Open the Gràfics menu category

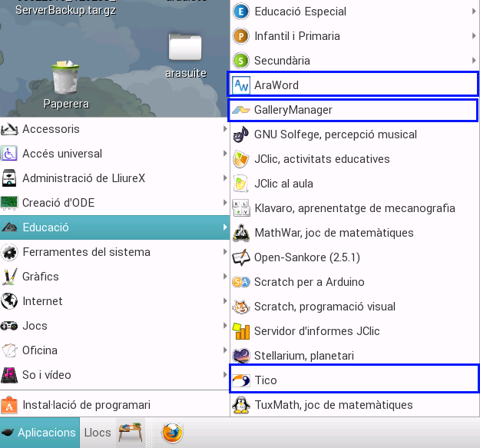(41, 277)
